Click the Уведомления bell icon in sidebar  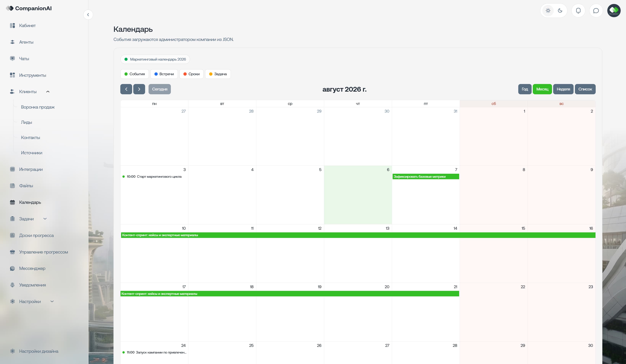click(12, 285)
